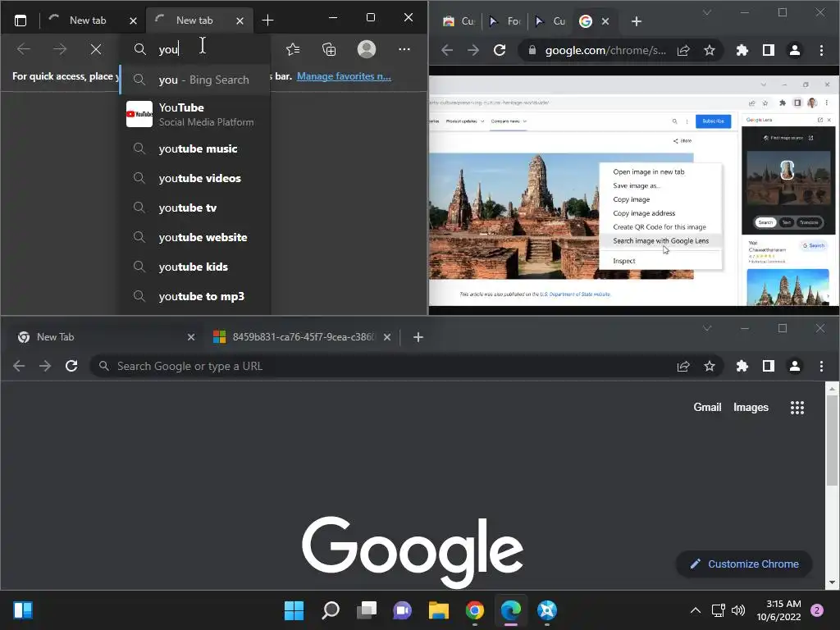840x630 pixels.
Task: Choose 'youtube kids' suggestion
Action: (x=196, y=267)
